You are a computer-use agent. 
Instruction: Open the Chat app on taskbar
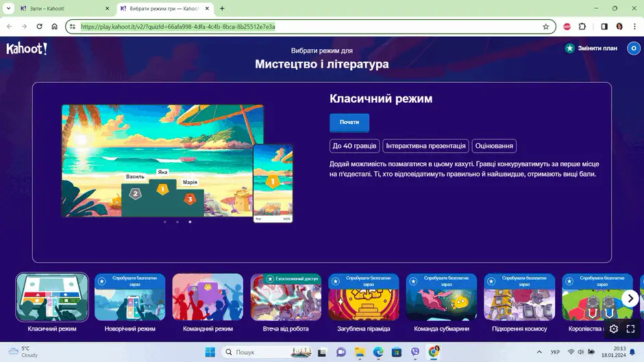point(341,352)
